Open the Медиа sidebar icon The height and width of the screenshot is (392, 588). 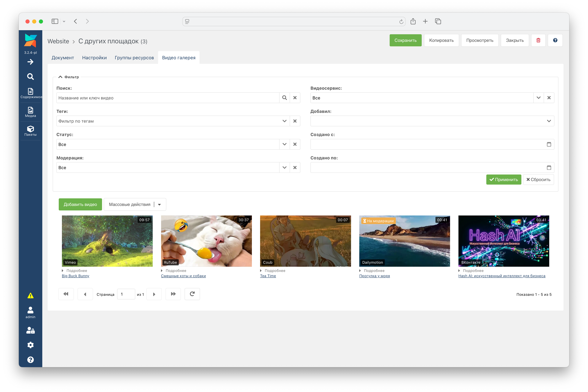tap(31, 112)
